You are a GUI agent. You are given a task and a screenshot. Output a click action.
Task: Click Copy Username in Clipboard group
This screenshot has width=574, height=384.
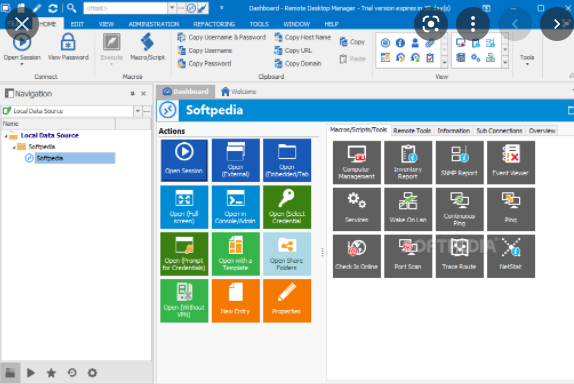(x=205, y=51)
